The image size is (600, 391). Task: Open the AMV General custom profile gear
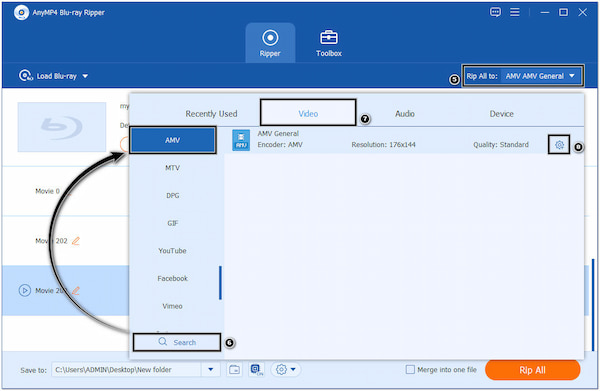559,145
